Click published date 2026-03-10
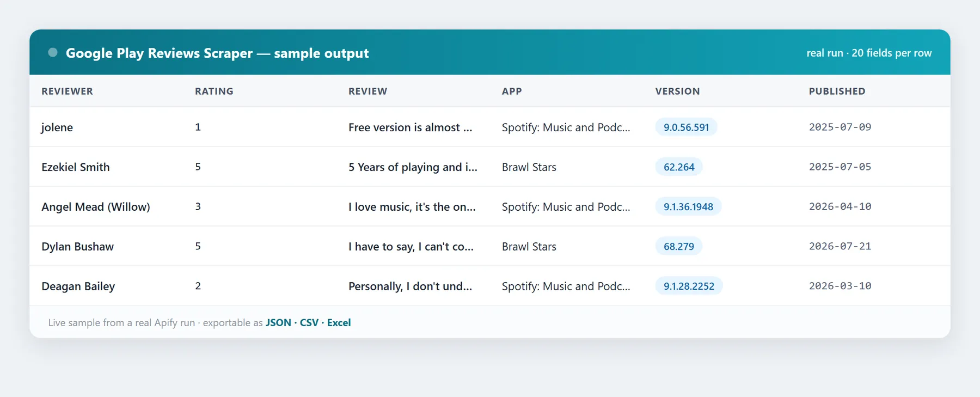 click(x=840, y=286)
